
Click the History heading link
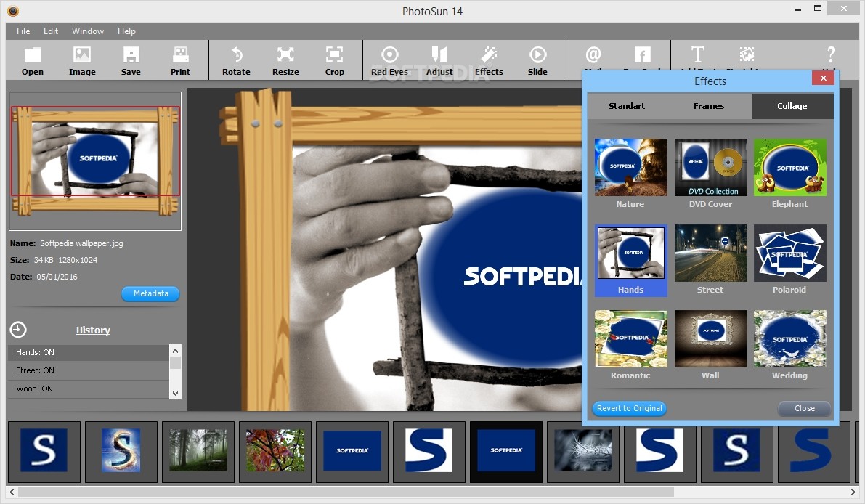coord(93,330)
